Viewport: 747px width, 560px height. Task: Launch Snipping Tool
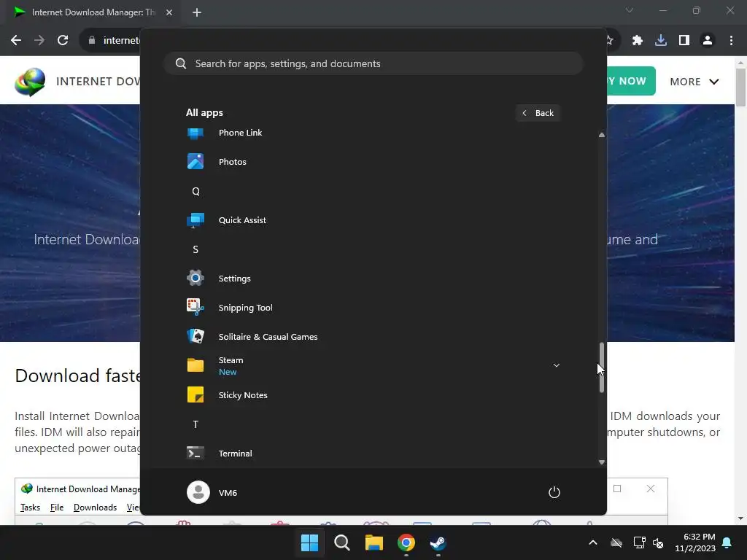373,308
